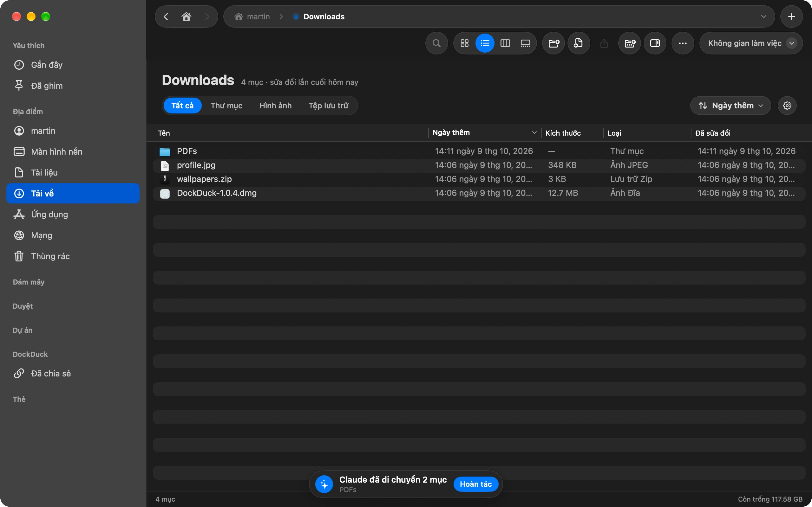
Task: Open the three-dots more options icon
Action: click(683, 43)
